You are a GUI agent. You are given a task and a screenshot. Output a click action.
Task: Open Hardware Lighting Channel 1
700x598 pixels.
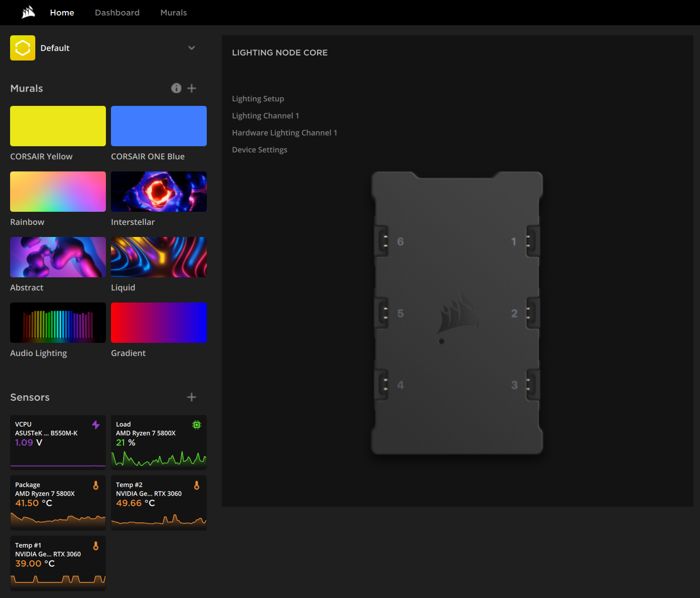(284, 133)
